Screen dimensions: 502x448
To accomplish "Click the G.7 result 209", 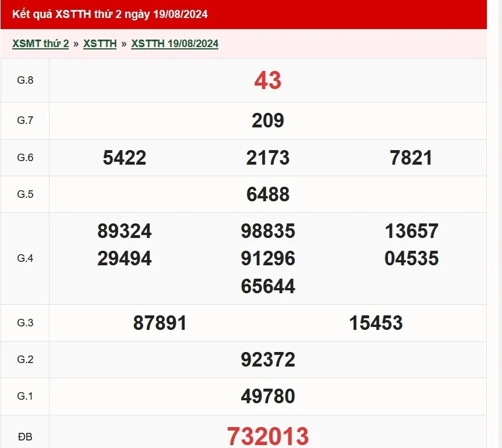I will point(267,120).
